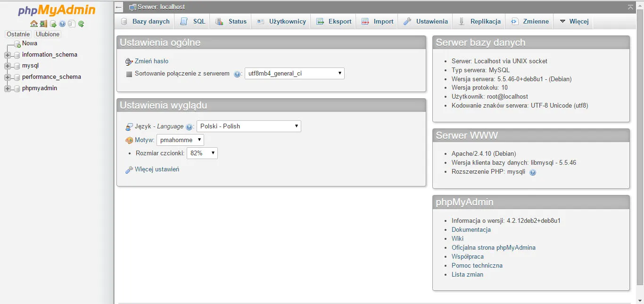The image size is (644, 304).
Task: Visit Oficjalna strona phpMyAdmina link
Action: point(494,248)
